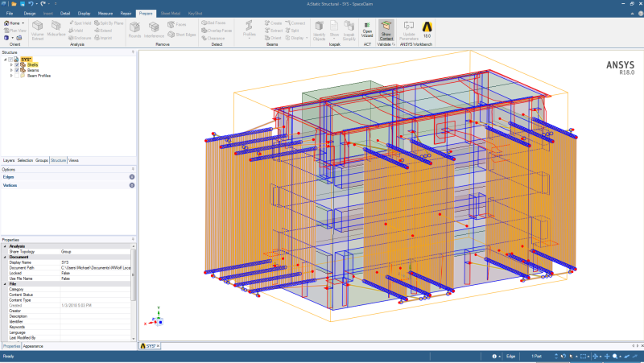The width and height of the screenshot is (644, 363).
Task: Click the Interference tool
Action: pyautogui.click(x=154, y=30)
